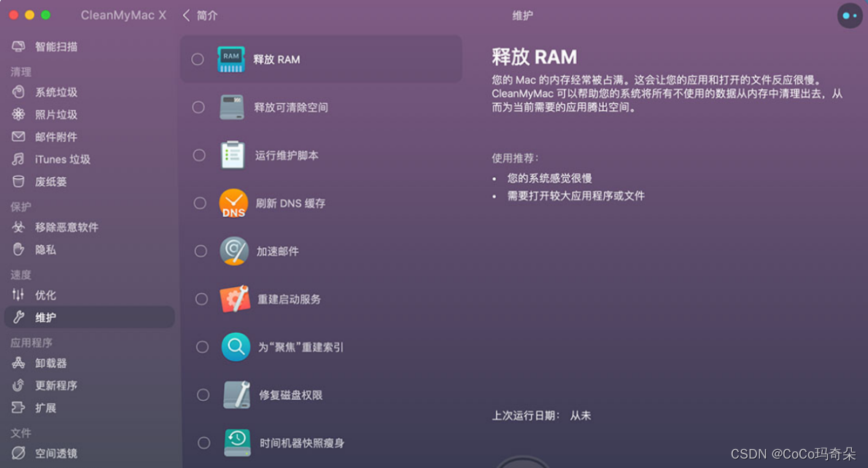Click the 重建启动服务 red wrench icon
The image size is (868, 468).
coord(235,299)
